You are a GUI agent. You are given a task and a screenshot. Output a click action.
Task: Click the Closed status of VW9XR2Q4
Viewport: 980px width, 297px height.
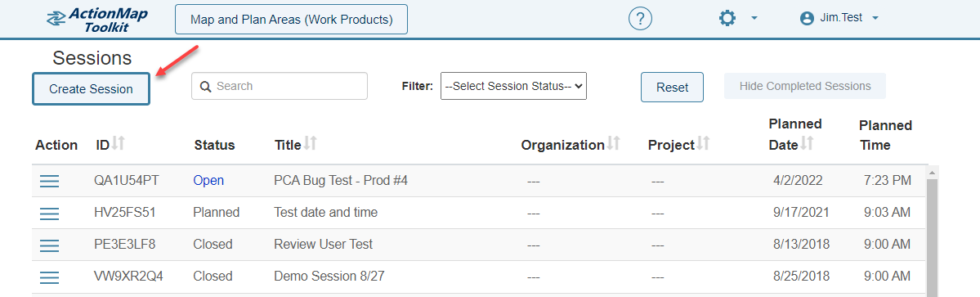tap(213, 277)
